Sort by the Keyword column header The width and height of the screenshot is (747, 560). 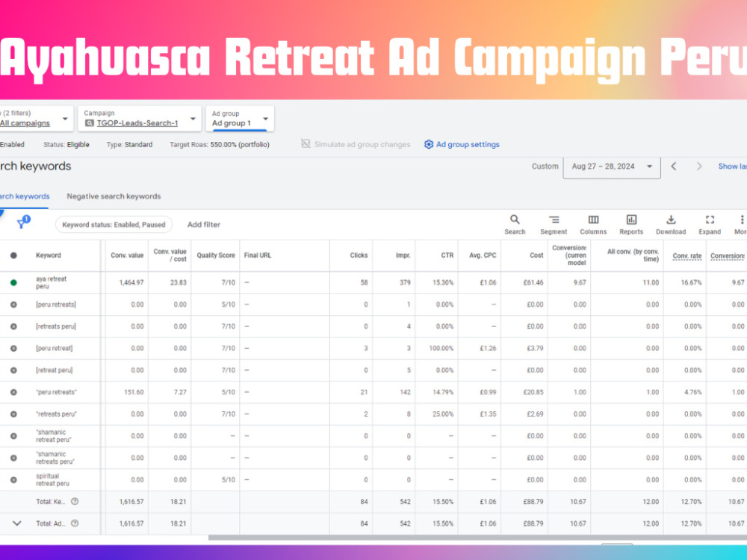click(48, 255)
